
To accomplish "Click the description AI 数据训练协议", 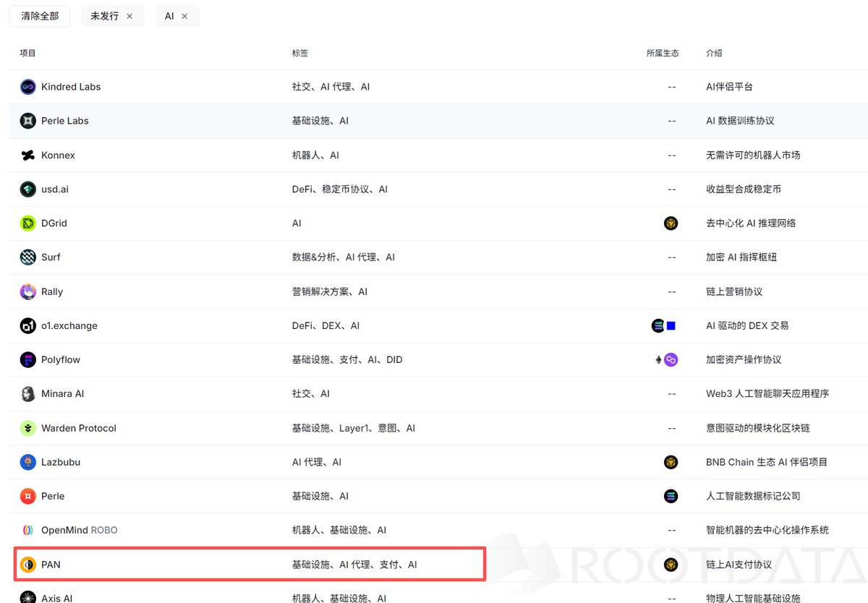I will click(740, 121).
